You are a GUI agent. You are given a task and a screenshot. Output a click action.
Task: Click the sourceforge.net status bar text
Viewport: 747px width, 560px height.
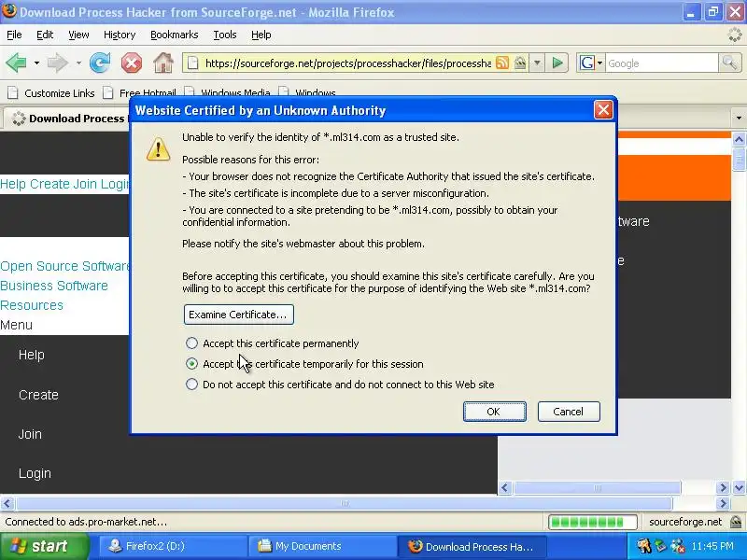(685, 522)
